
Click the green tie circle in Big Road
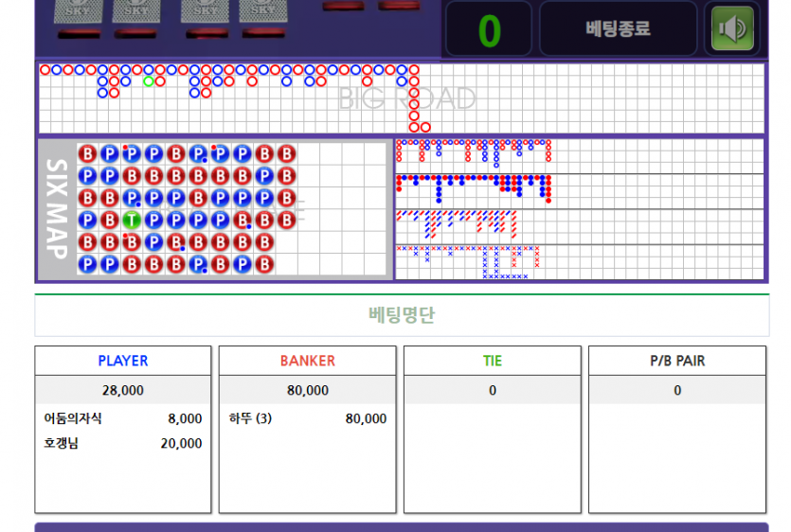[149, 81]
